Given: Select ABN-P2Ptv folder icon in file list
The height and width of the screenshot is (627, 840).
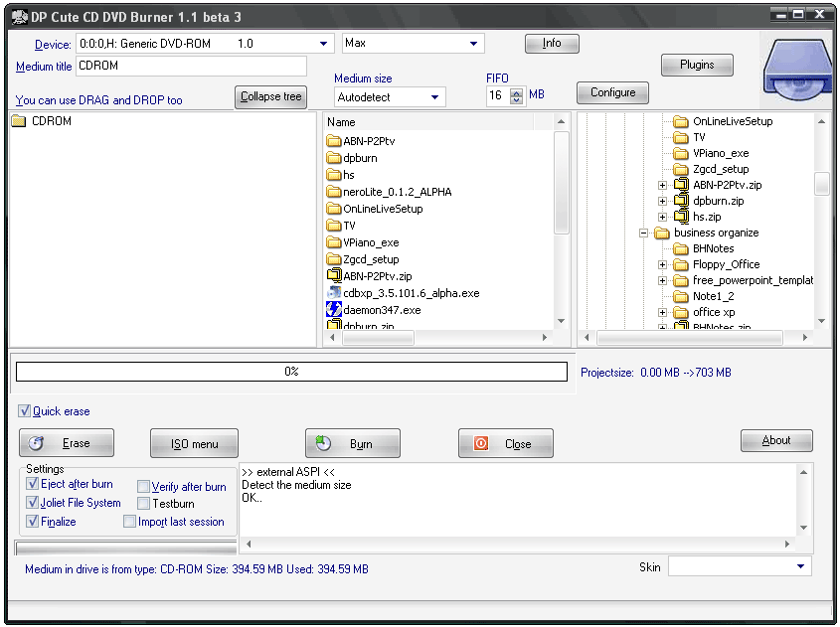Looking at the screenshot, I should pyautogui.click(x=334, y=141).
